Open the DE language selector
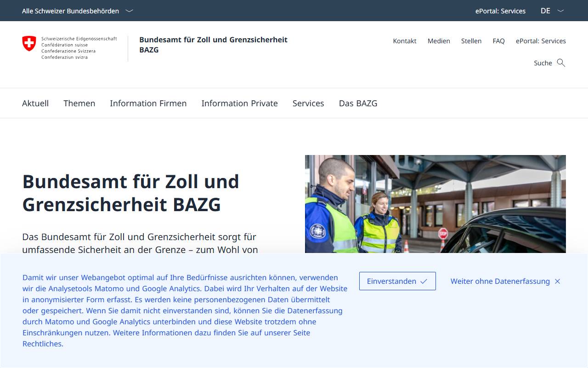Screen dimensions: 588x368 pos(552,11)
